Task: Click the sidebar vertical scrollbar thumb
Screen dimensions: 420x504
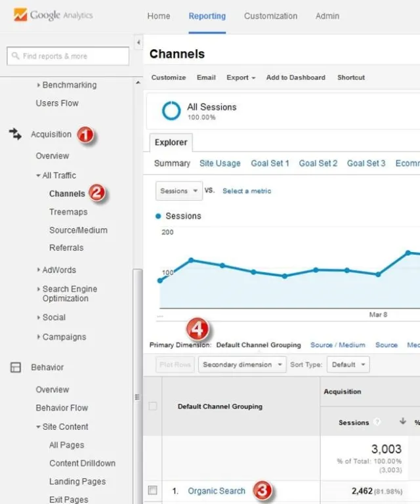Action: click(138, 386)
